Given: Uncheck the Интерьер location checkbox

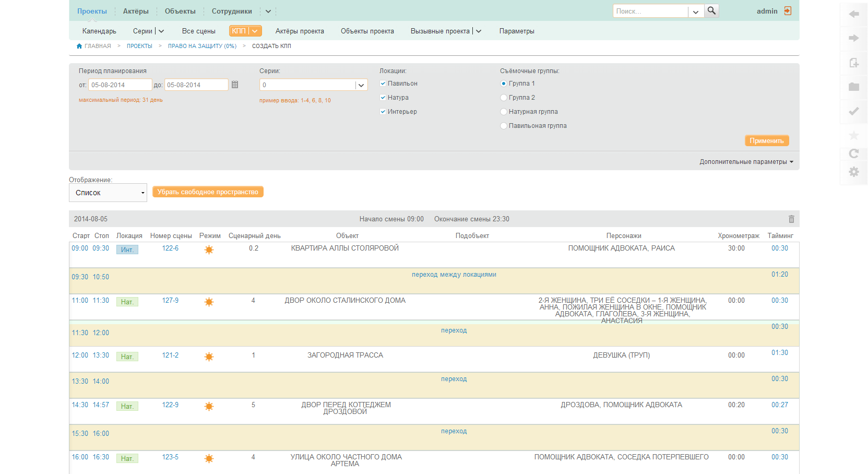Looking at the screenshot, I should (x=383, y=112).
